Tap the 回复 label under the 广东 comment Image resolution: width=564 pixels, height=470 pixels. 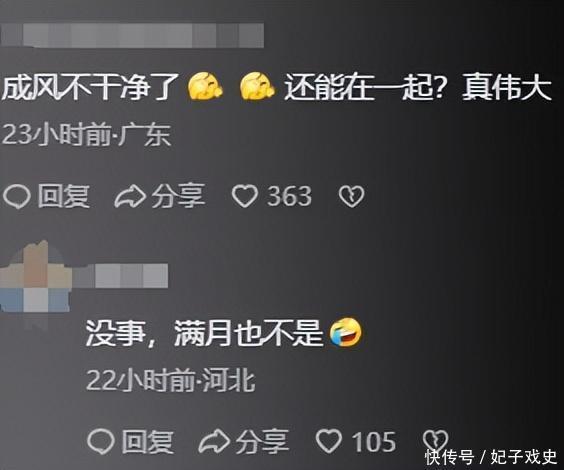(64, 196)
